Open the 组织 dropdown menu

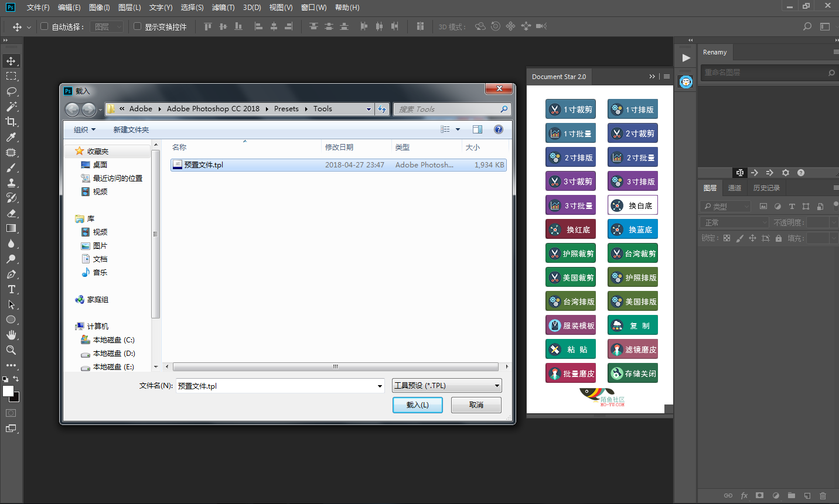pyautogui.click(x=84, y=129)
